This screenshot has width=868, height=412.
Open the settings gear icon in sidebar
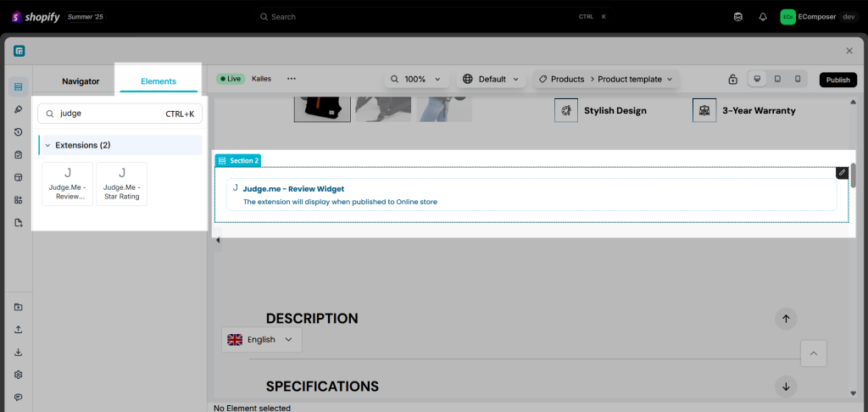[19, 375]
